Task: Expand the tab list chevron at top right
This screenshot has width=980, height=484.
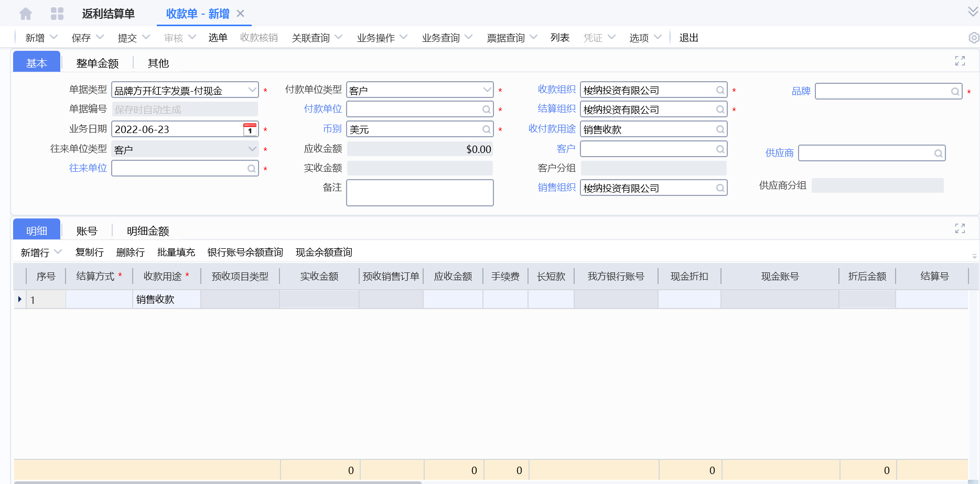Action: tap(973, 12)
